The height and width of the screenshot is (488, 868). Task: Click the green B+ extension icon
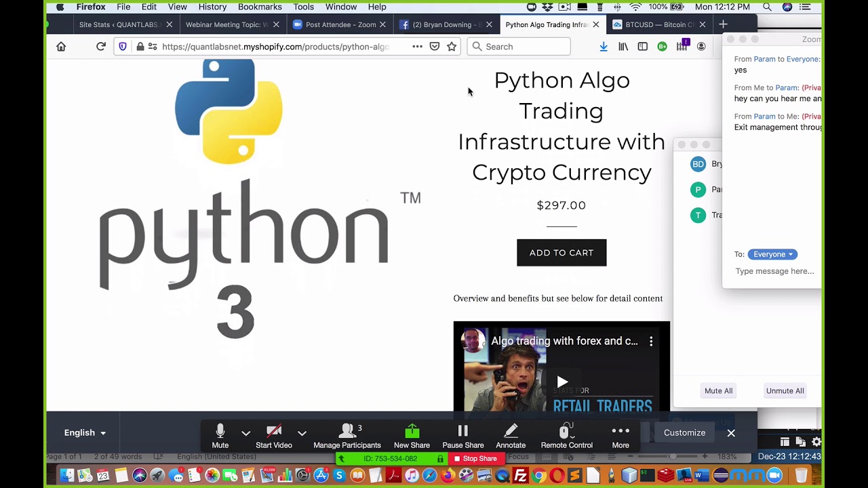pyautogui.click(x=662, y=47)
